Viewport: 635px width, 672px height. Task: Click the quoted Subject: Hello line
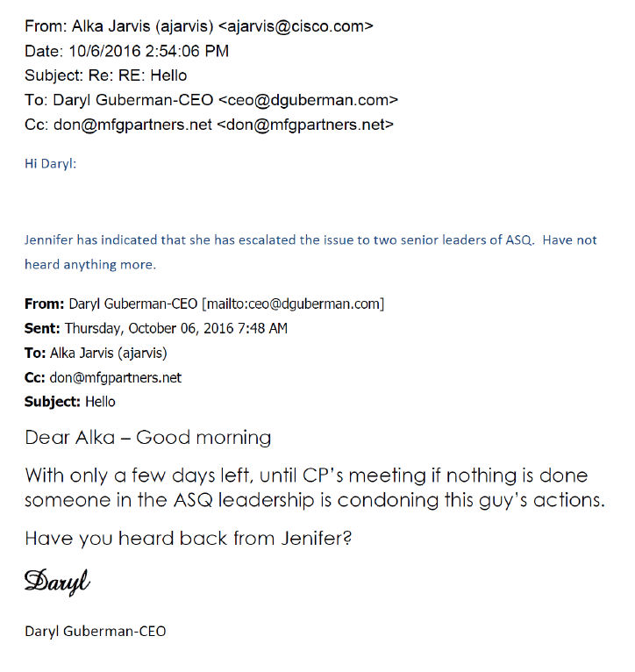69,402
